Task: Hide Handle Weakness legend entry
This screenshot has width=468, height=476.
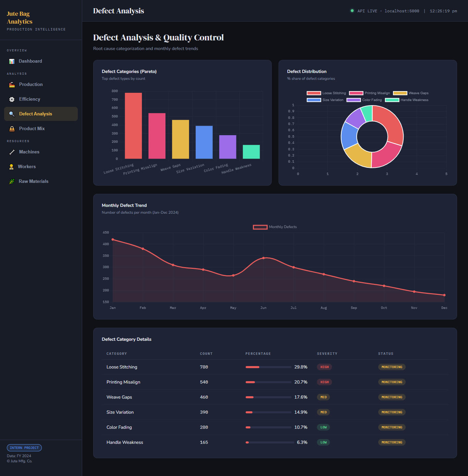Action: (407, 100)
